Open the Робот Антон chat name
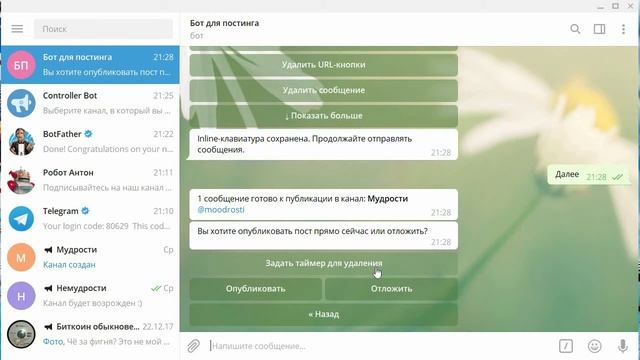The width and height of the screenshot is (640, 360). [68, 173]
